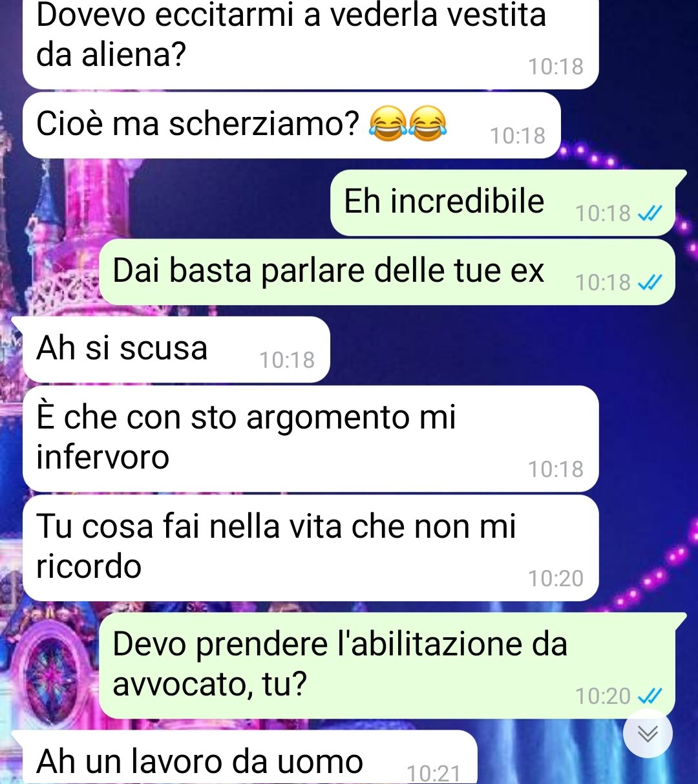Viewport: 698px width, 784px height.
Task: Tap the 10:18 timestamp on the 'infervoro' message
Action: [556, 469]
